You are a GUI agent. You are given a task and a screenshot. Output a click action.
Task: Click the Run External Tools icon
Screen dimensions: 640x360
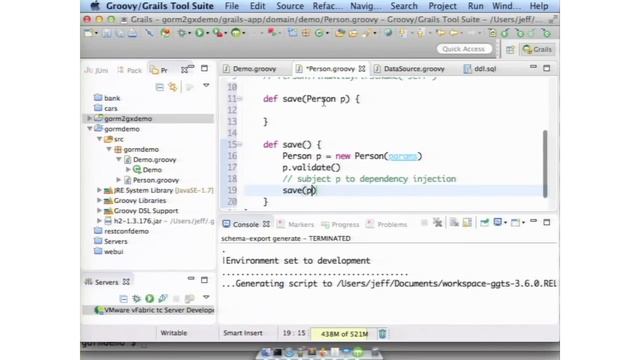(x=218, y=33)
